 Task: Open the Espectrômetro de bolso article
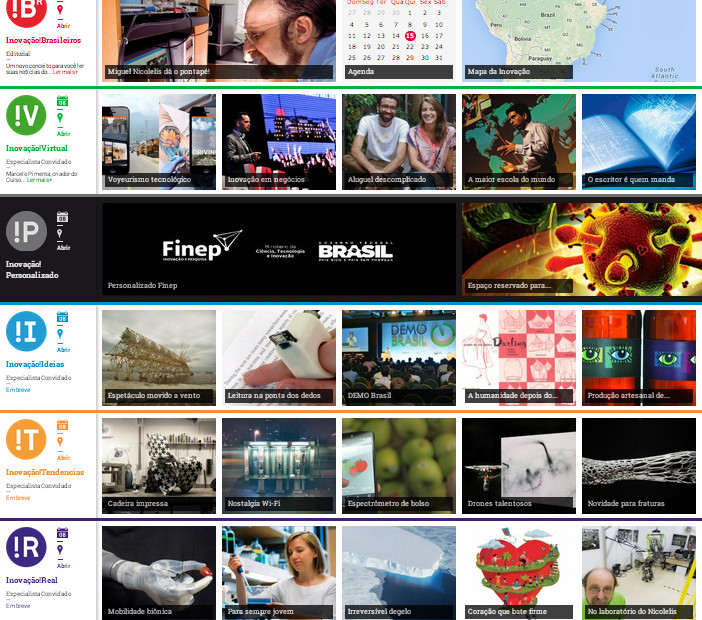(399, 466)
